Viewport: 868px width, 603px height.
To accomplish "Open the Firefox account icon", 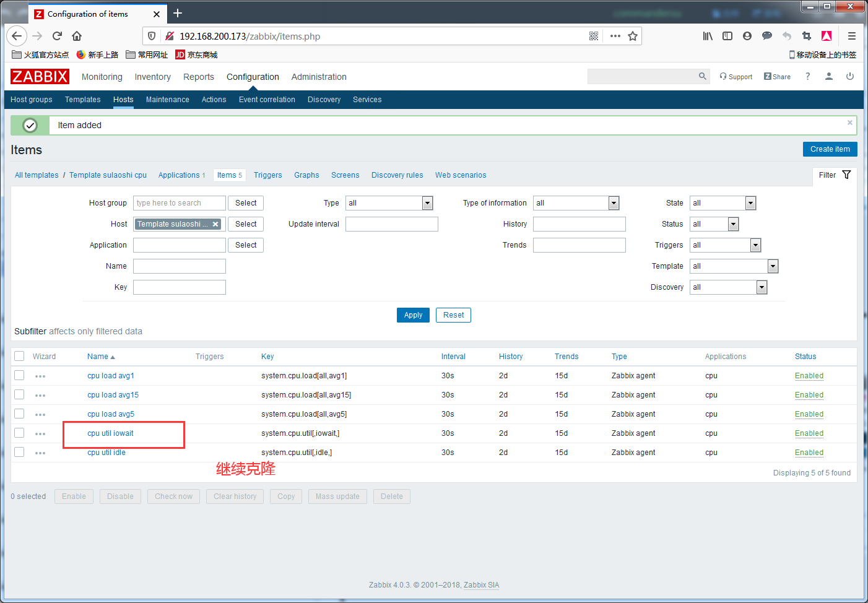I will (x=747, y=36).
